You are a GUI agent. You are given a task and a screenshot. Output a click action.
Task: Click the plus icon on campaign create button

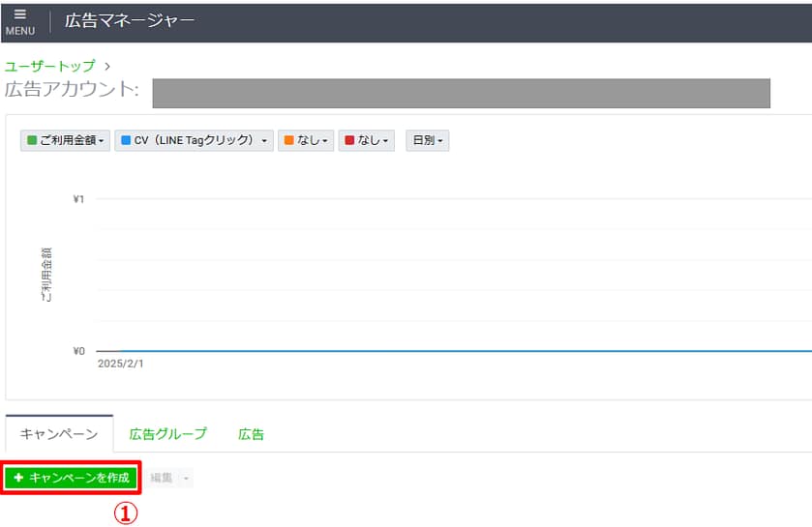coord(18,478)
